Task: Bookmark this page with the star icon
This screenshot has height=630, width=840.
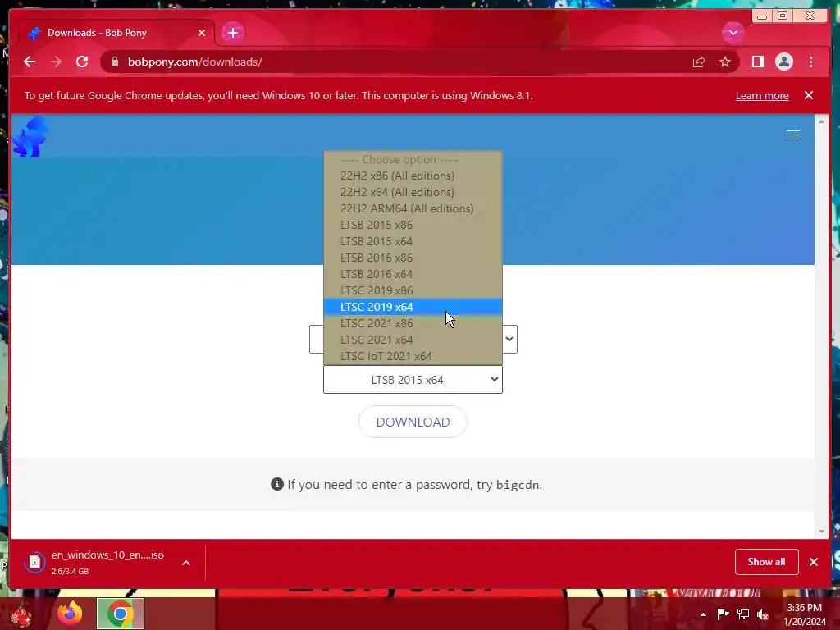Action: point(725,62)
